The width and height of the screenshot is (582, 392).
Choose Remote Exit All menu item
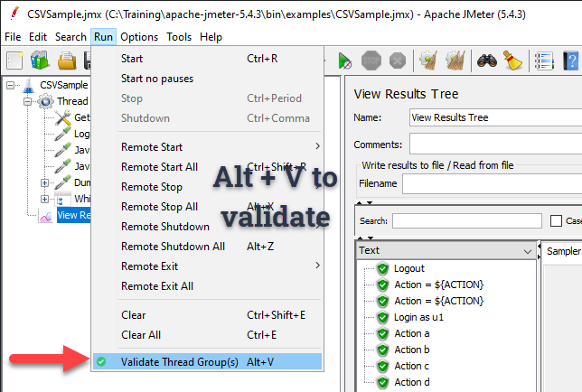208,286
